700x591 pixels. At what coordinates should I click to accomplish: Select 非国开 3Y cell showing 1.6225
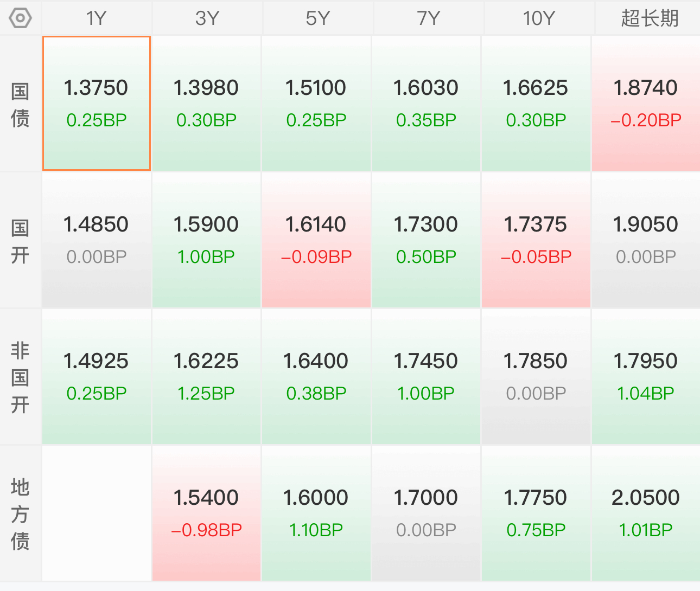pyautogui.click(x=206, y=377)
